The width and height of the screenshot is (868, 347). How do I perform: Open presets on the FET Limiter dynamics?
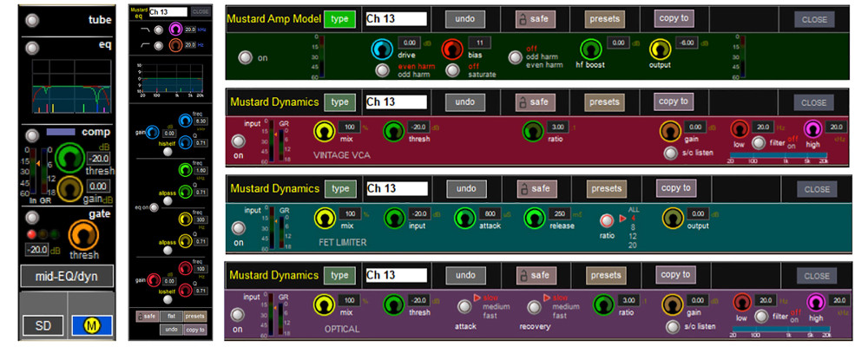click(x=606, y=189)
